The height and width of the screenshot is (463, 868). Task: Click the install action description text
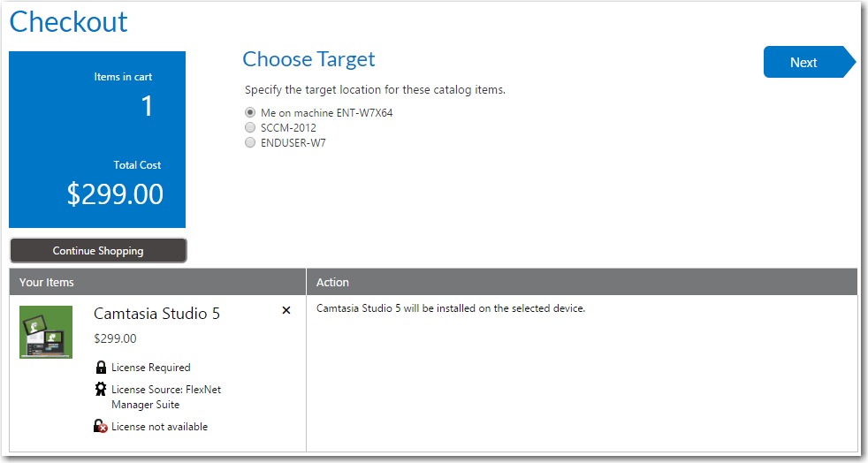tap(451, 308)
